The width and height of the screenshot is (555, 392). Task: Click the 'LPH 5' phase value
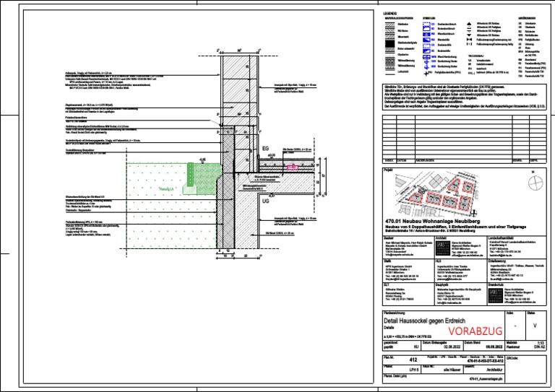click(414, 370)
